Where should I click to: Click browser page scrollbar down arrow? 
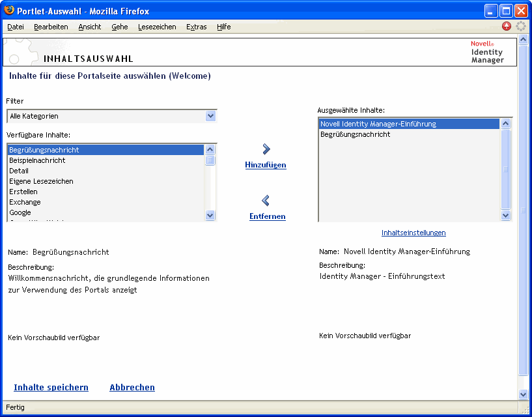pyautogui.click(x=523, y=394)
